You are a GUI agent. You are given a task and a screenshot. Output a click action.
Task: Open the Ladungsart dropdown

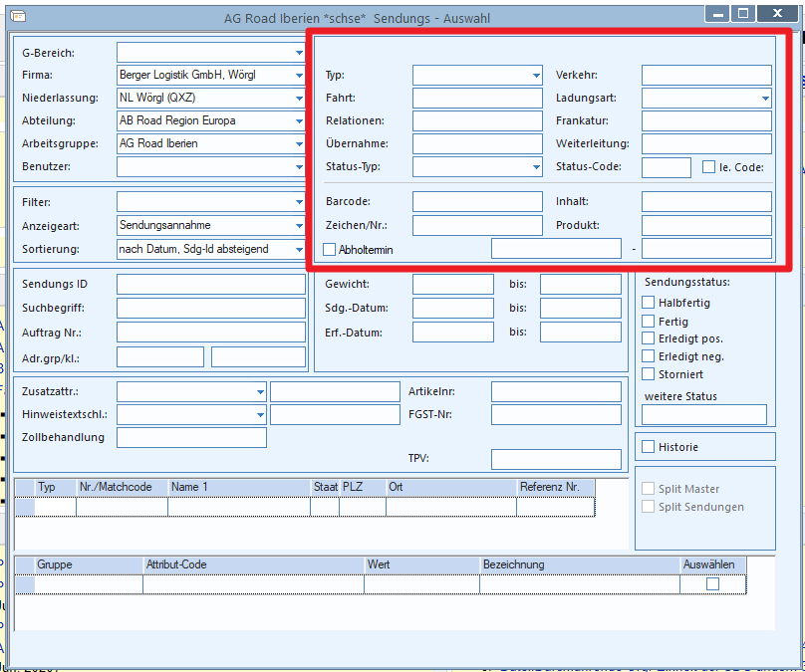click(x=765, y=98)
